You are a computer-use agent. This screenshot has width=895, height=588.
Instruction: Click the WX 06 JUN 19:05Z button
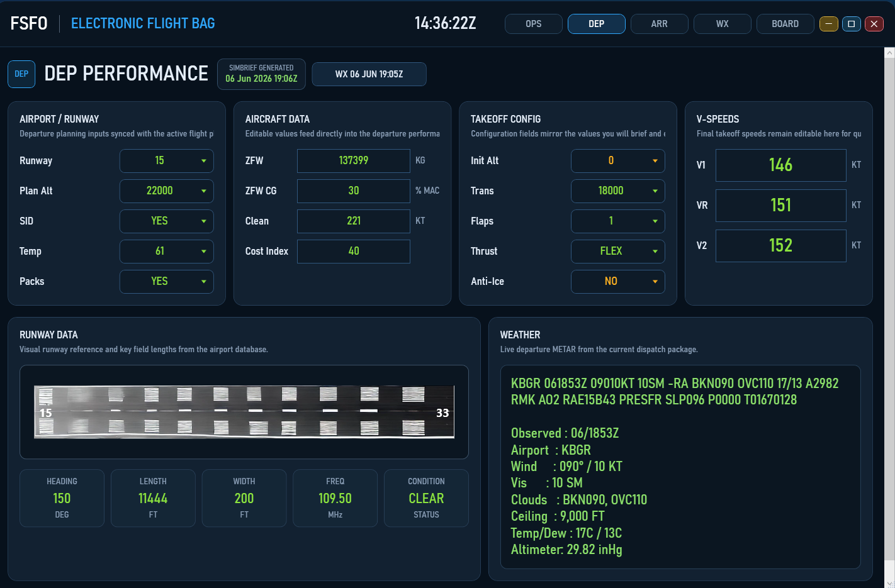pyautogui.click(x=369, y=74)
